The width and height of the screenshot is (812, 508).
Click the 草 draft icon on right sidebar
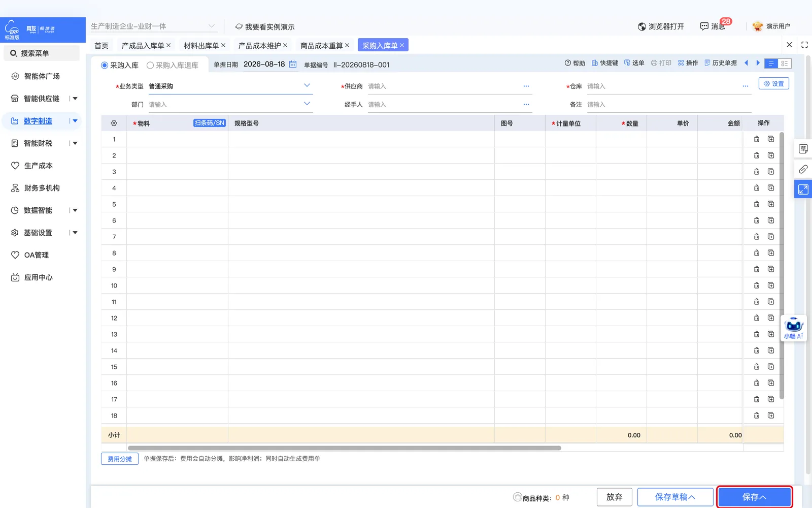803,148
